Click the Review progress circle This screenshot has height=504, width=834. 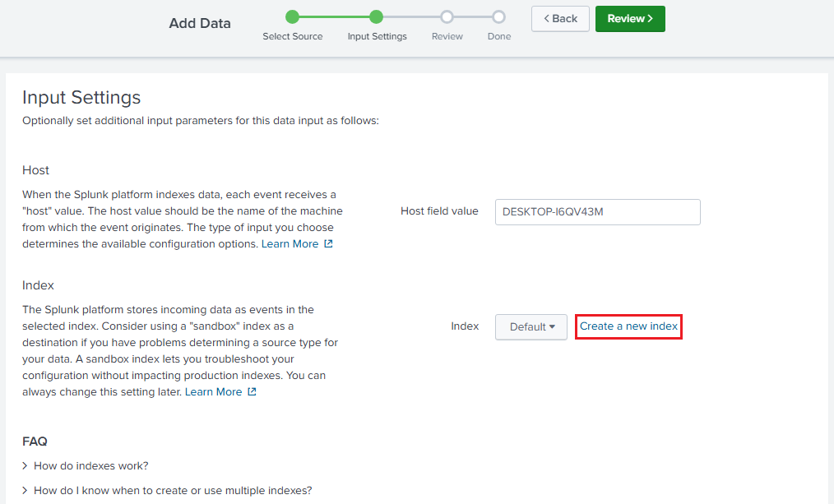click(447, 16)
